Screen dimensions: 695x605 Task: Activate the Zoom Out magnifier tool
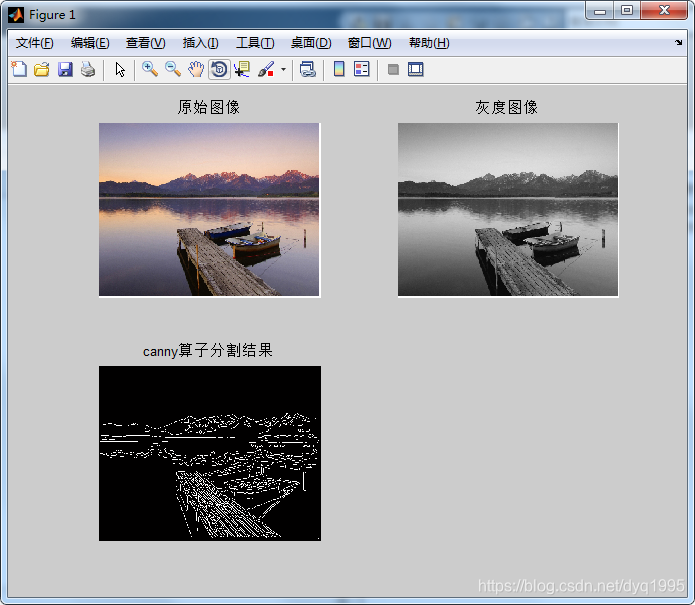coord(173,69)
